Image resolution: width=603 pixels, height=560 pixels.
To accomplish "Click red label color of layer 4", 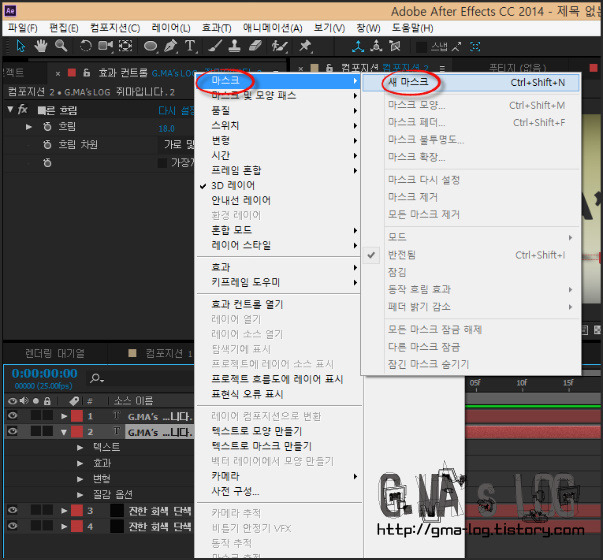I will pyautogui.click(x=77, y=526).
